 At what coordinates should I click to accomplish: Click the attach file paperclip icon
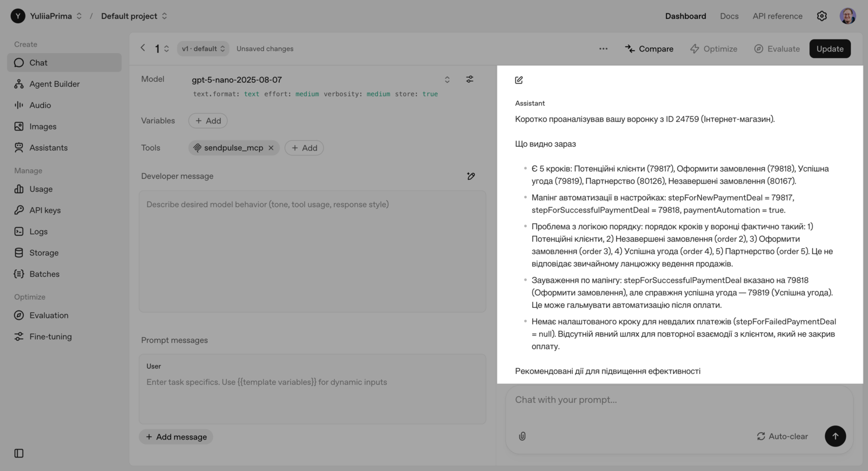[x=522, y=436]
